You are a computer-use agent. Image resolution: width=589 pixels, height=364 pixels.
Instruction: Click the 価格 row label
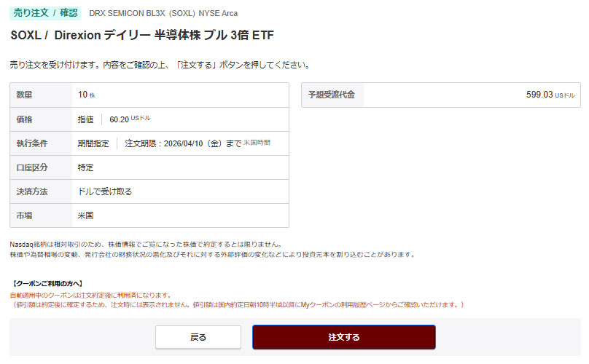(25, 119)
